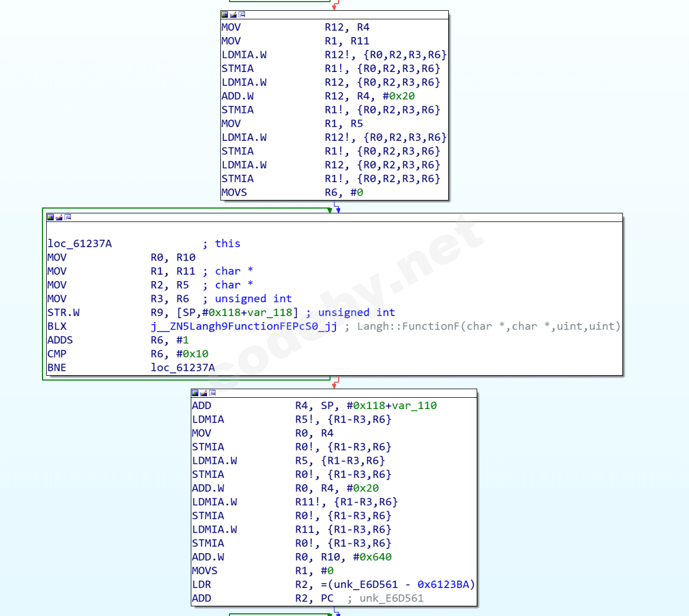Click the third title icon on loc_61237A block
The width and height of the screenshot is (689, 616).
(x=68, y=217)
